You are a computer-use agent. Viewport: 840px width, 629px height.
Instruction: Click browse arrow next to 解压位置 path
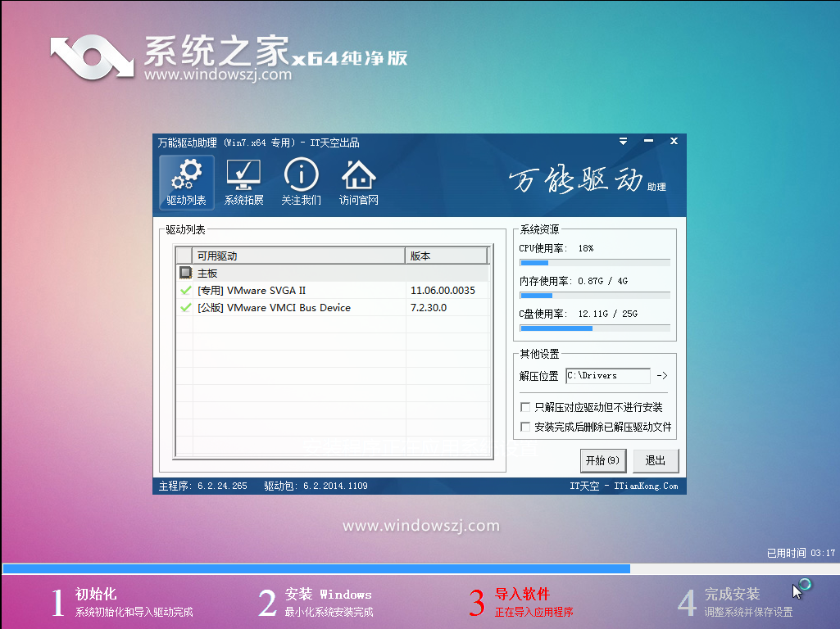point(661,376)
